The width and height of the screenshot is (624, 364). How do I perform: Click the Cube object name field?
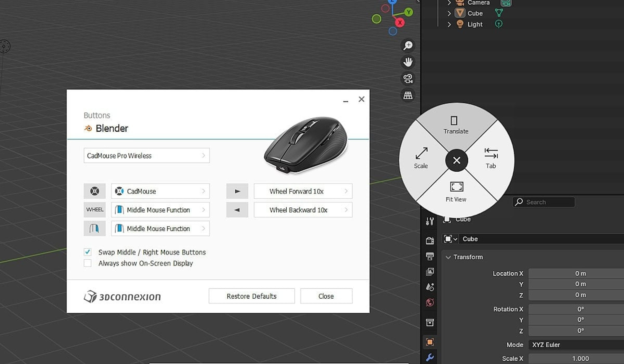542,239
